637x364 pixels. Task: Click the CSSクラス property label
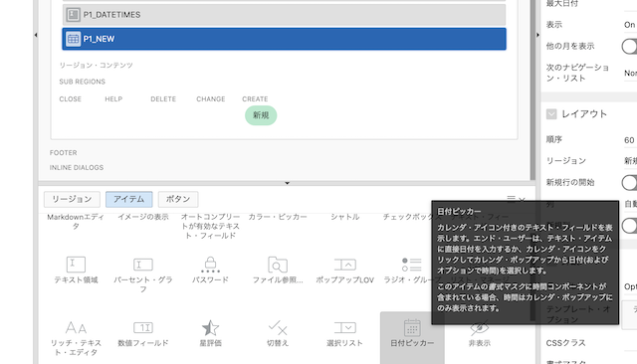(x=565, y=343)
